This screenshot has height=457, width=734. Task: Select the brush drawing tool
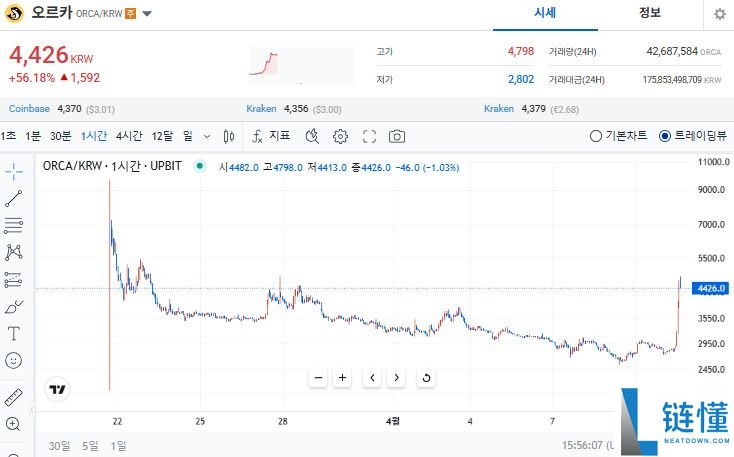(14, 307)
